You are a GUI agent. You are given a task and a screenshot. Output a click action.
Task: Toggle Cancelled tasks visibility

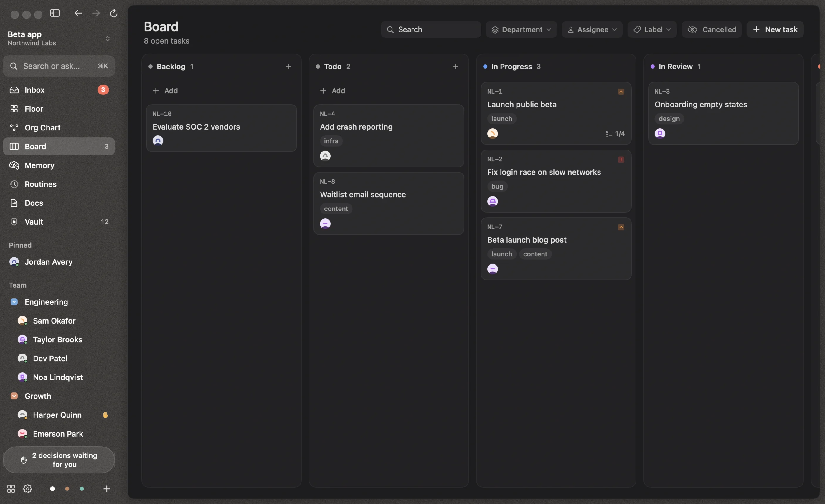[x=712, y=29]
